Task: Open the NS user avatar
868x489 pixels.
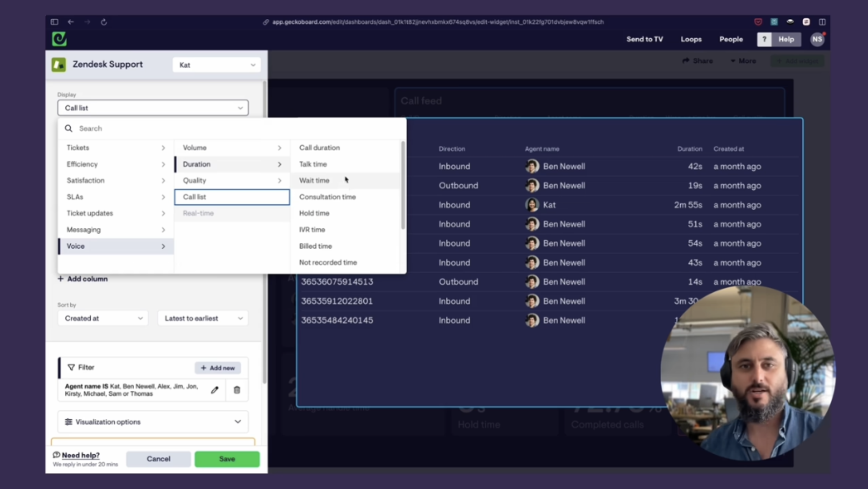Action: click(817, 39)
